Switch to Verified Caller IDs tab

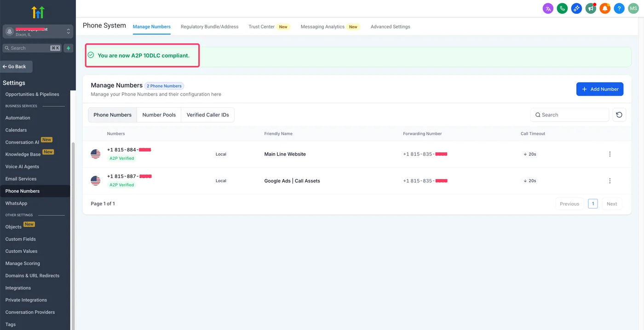(x=207, y=115)
